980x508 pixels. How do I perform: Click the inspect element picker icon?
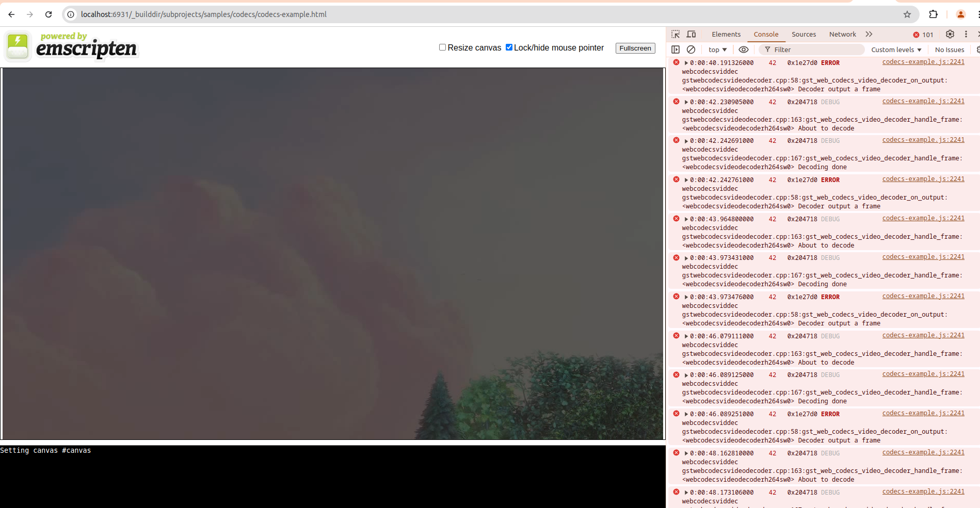(x=676, y=34)
